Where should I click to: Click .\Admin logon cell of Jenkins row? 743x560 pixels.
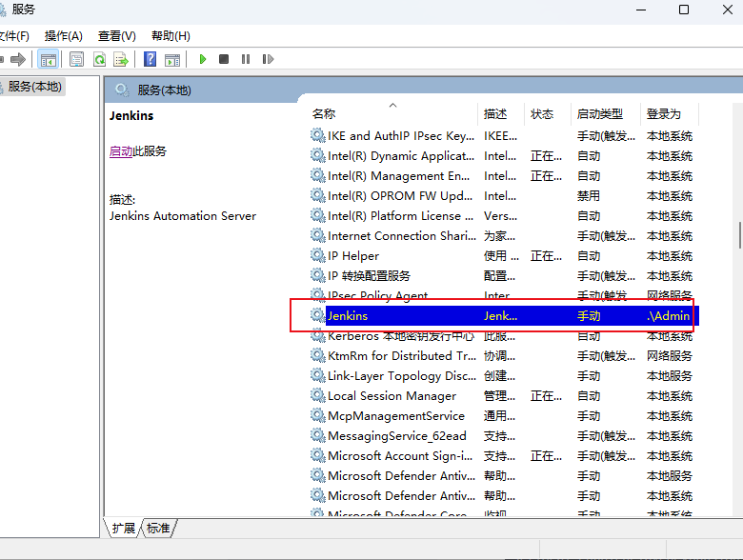click(x=669, y=315)
